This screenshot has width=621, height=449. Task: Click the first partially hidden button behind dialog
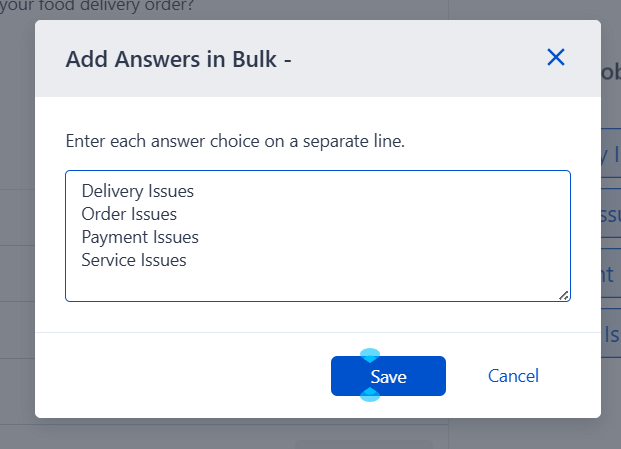click(x=611, y=154)
